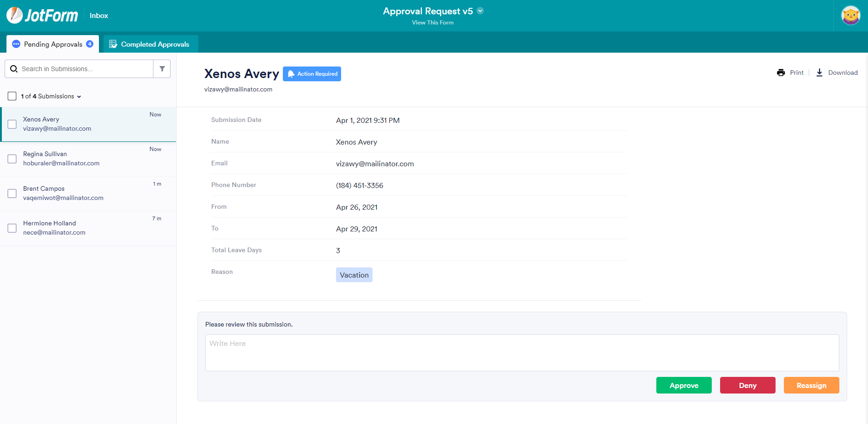Expand the Approval Request v5 dropdown
Viewport: 868px width, 424px height.
pos(480,11)
